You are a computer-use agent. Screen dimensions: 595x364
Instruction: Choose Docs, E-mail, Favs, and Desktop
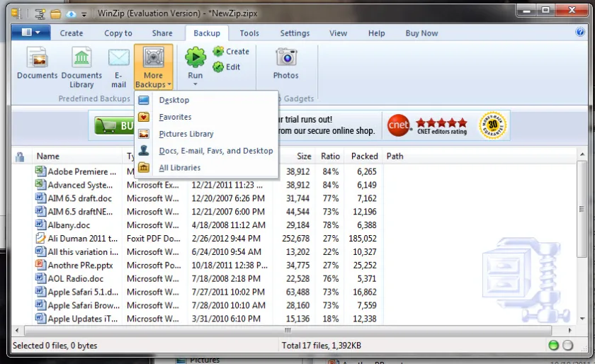pos(206,151)
